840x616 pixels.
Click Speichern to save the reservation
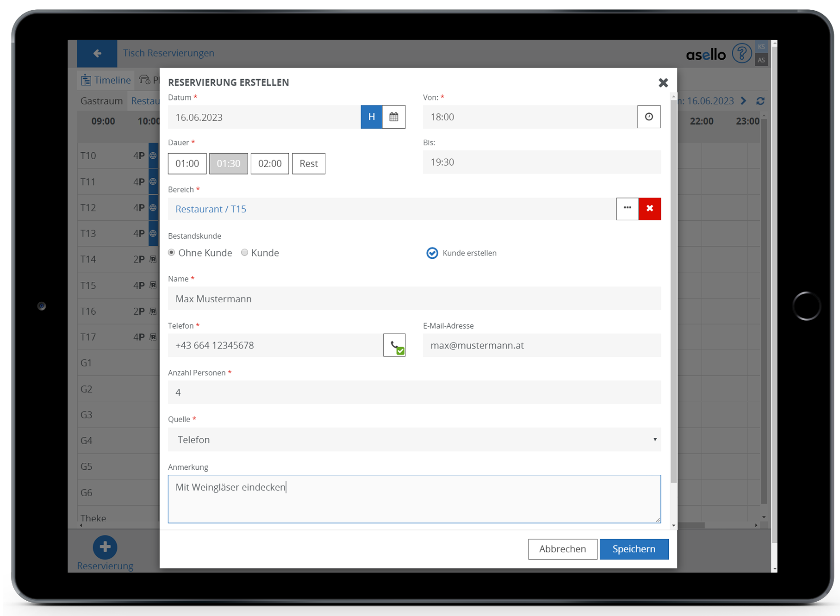pos(634,549)
